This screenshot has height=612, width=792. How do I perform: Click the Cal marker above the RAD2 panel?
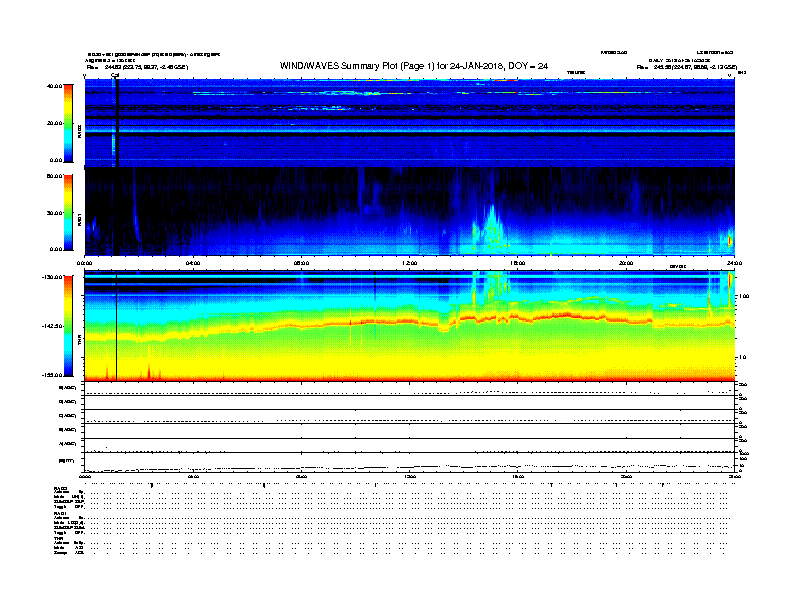(115, 75)
